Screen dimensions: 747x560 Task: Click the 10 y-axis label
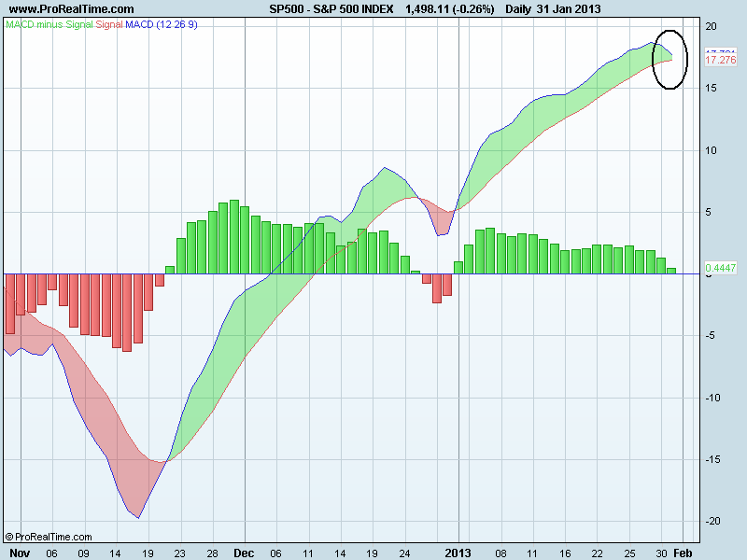coord(711,150)
